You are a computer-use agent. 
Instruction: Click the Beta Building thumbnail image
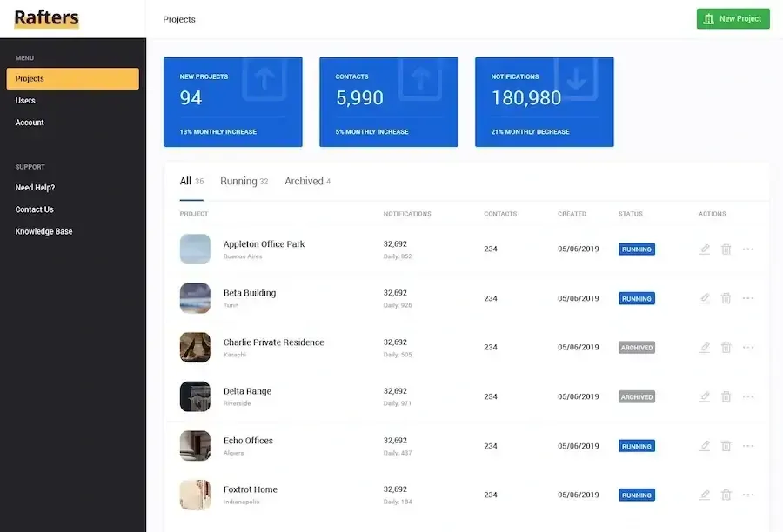(195, 298)
